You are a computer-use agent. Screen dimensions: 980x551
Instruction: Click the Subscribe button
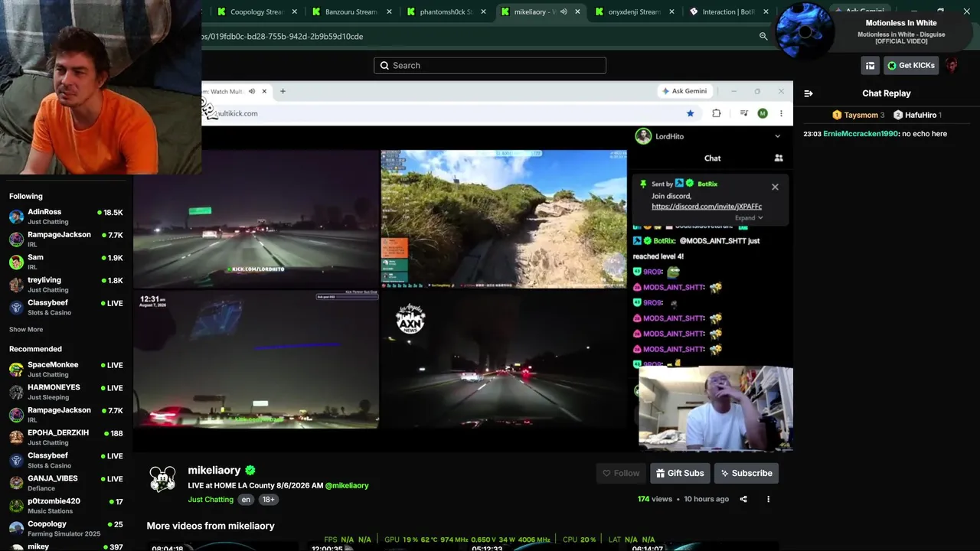pos(746,473)
